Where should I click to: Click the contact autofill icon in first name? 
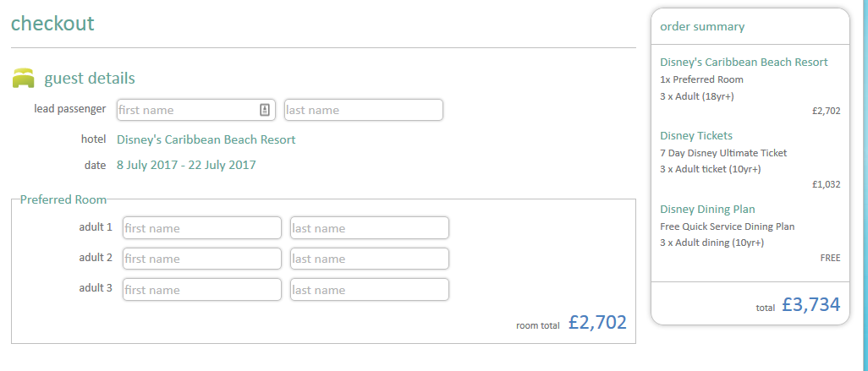265,110
